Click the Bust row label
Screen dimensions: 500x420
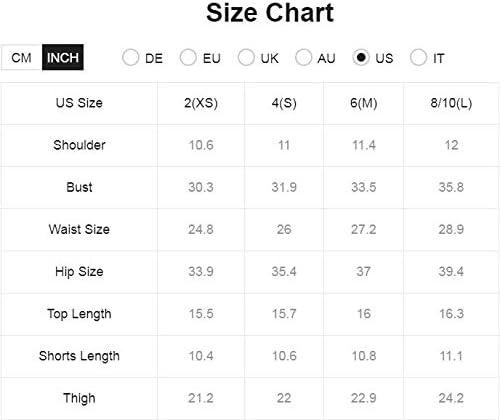point(79,187)
